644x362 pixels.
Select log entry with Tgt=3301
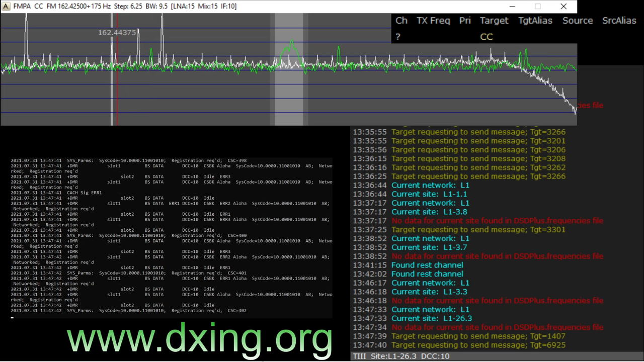click(x=459, y=230)
